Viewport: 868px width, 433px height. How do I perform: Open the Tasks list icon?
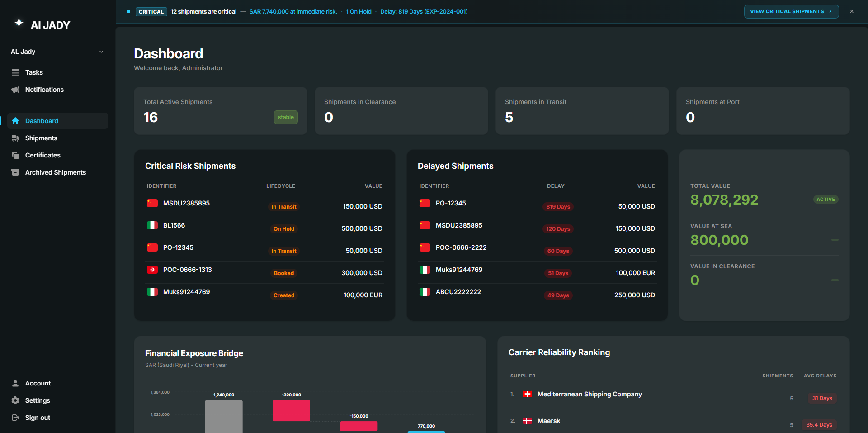15,72
